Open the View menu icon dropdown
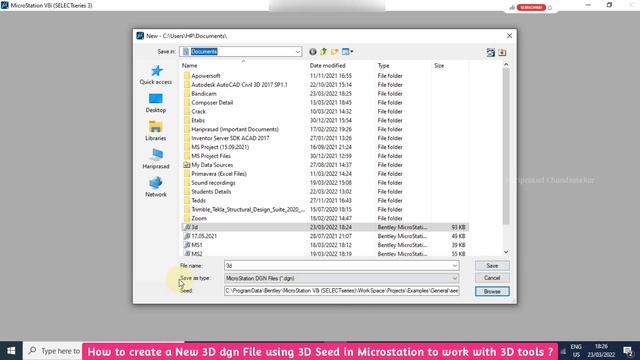Screen dimensions: 640x360 [348, 52]
